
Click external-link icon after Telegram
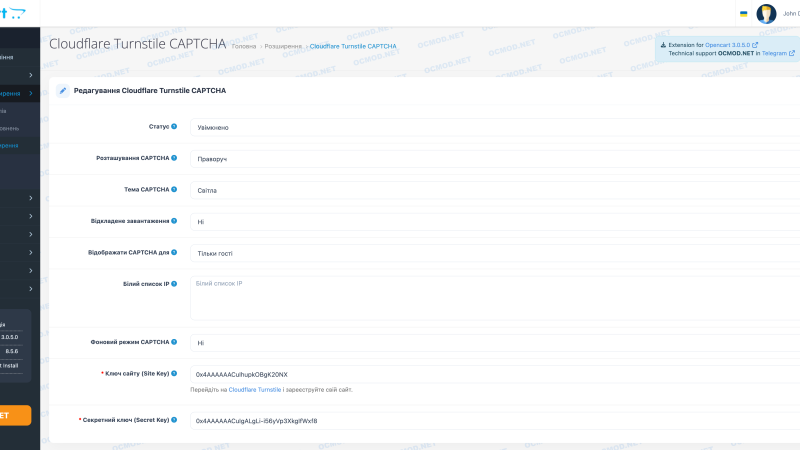(792, 53)
